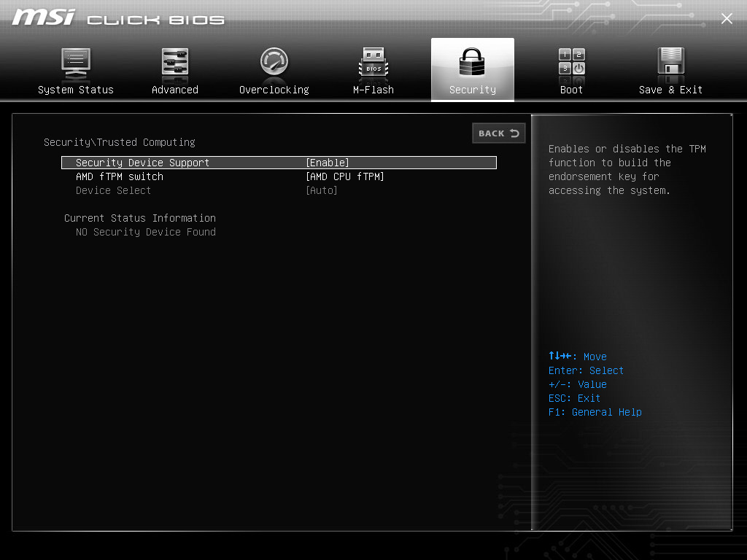Viewport: 747px width, 560px height.
Task: Toggle the AMD fTPM switch setting
Action: pyautogui.click(x=345, y=176)
